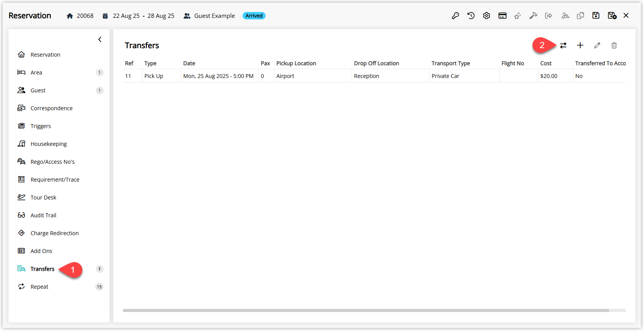Open the history clock icon

[471, 16]
